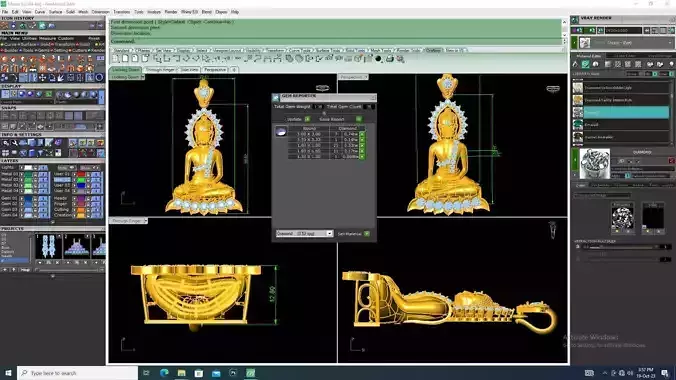Viewport: 676px width, 380px height.
Task: Click the Windows Start button
Action: (8, 373)
